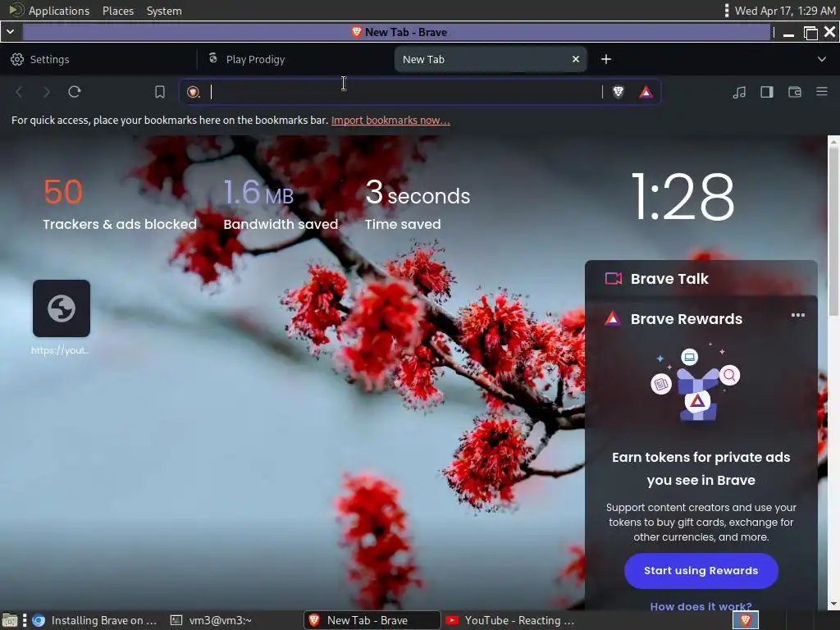Open the Brave Talk card
Image resolution: width=840 pixels, height=630 pixels.
(x=701, y=279)
